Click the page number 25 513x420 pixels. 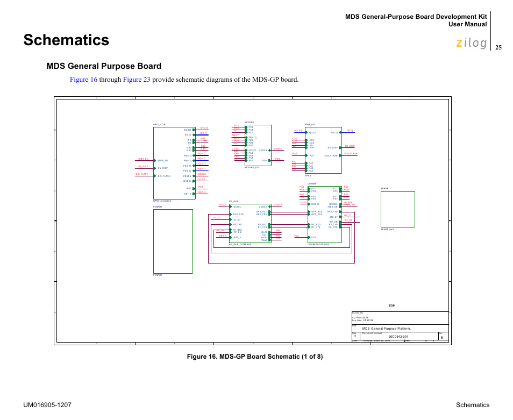pos(498,47)
